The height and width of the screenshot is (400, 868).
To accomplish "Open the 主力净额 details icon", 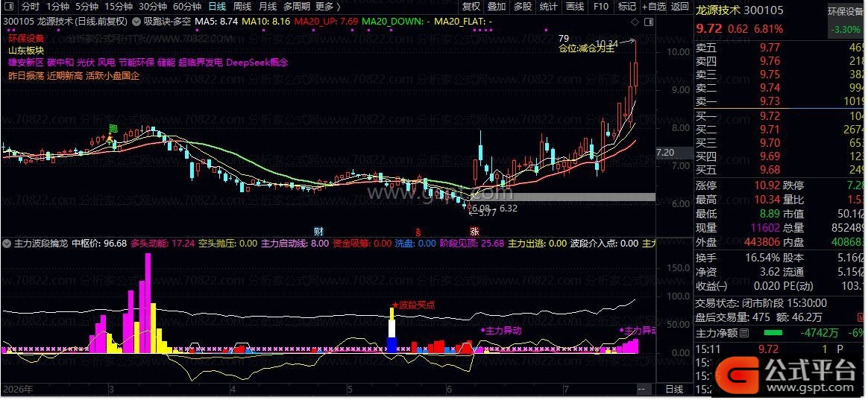I will [744, 332].
